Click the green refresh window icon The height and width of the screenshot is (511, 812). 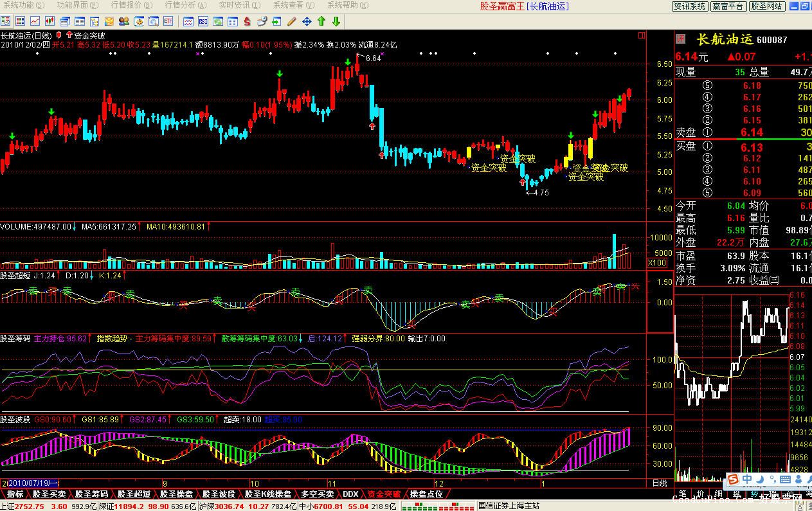coord(218,21)
